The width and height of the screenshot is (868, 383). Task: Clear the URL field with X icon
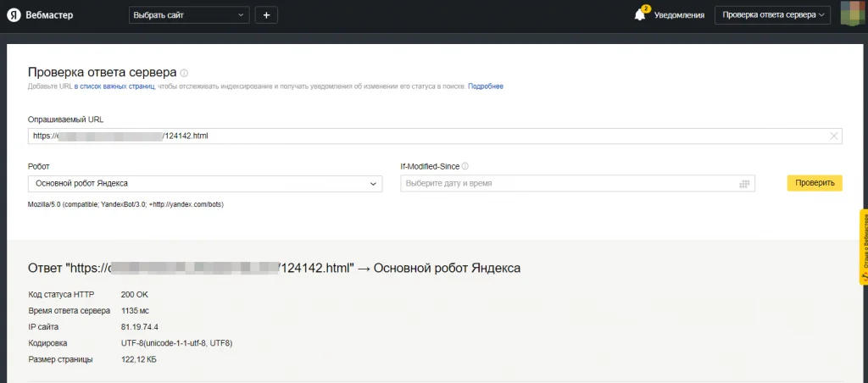point(834,136)
